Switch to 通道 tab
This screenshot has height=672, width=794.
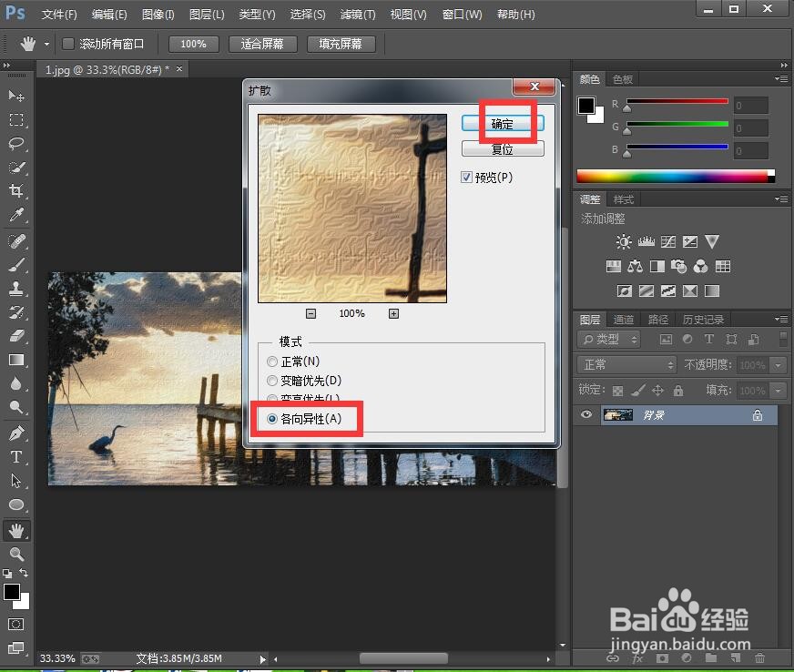tap(624, 320)
